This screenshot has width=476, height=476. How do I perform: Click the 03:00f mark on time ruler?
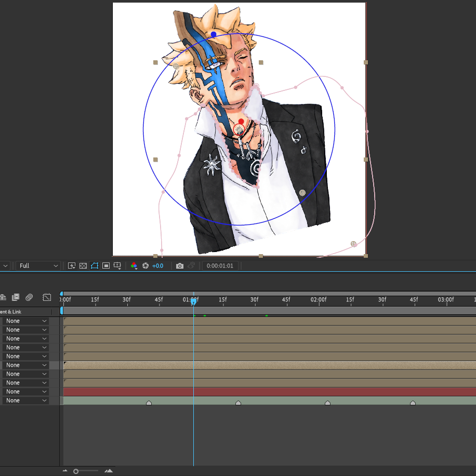click(x=446, y=300)
